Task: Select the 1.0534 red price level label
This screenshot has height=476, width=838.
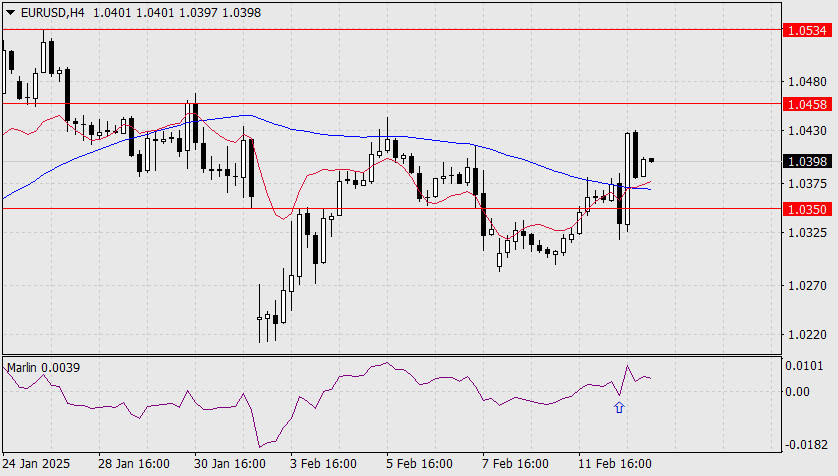Action: click(x=807, y=30)
